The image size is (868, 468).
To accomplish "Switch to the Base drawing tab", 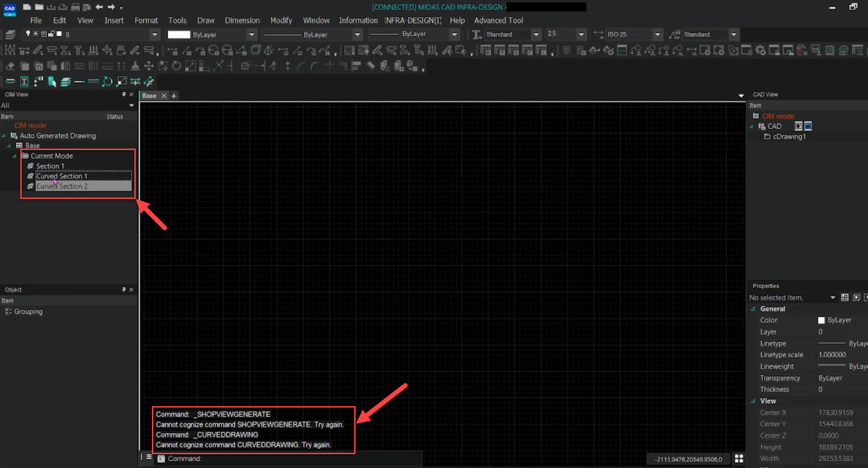I will (149, 96).
